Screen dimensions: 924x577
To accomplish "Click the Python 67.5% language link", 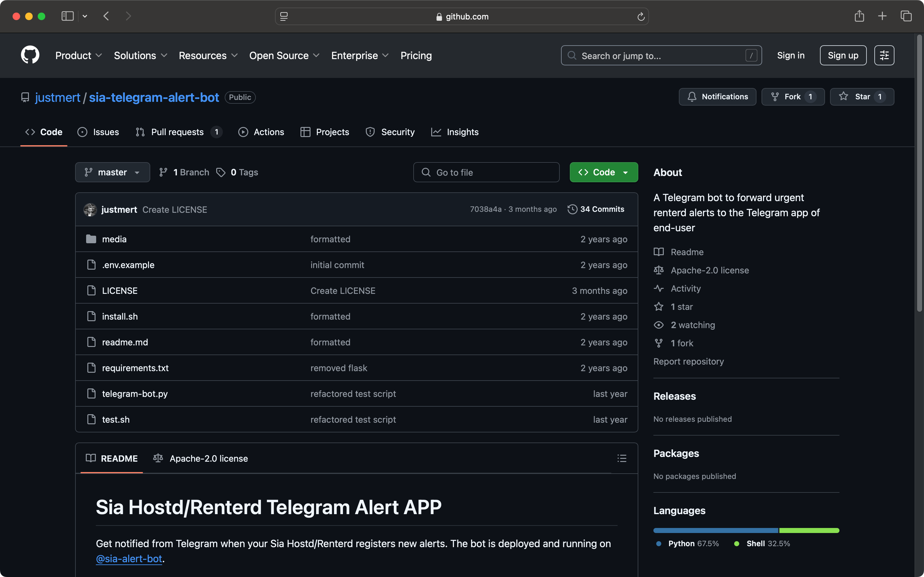I will 687,543.
